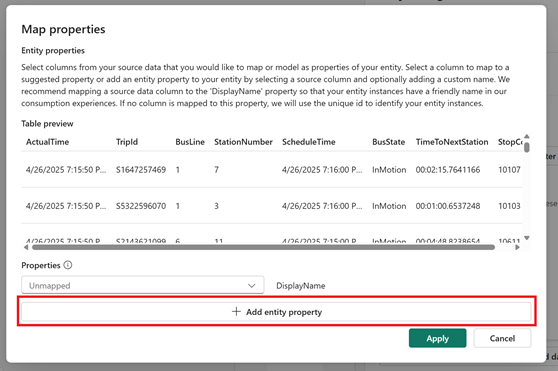558x371 pixels.
Task: Open the Unmapped properties dropdown
Action: tap(142, 285)
